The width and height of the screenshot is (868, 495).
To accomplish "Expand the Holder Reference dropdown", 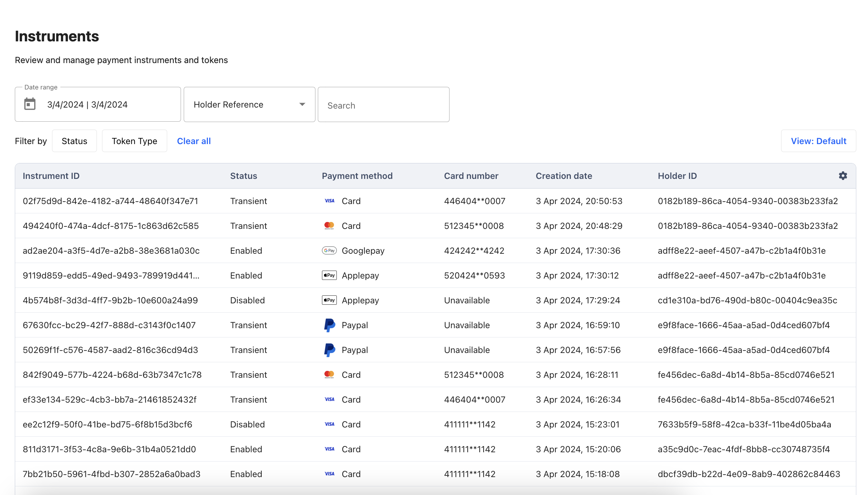I will 250,104.
